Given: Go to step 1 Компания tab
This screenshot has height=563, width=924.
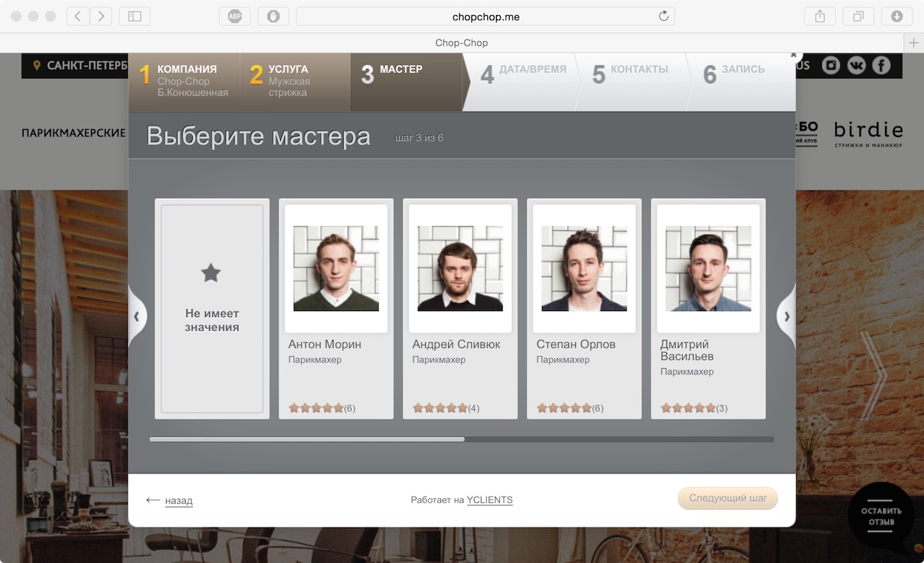Looking at the screenshot, I should 185,81.
